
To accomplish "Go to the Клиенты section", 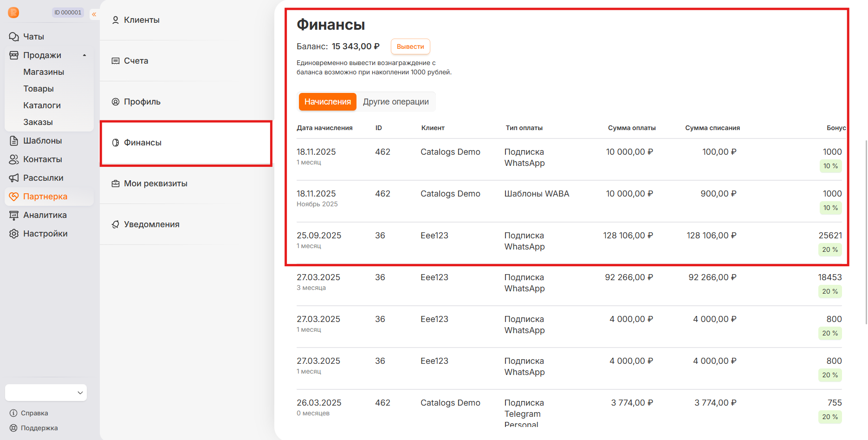I will tap(142, 20).
